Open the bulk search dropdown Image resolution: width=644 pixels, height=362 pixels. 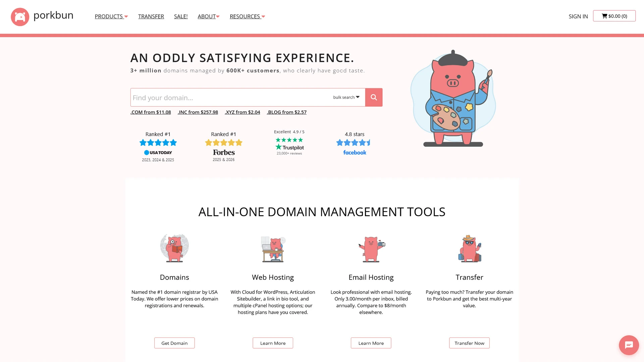[346, 97]
